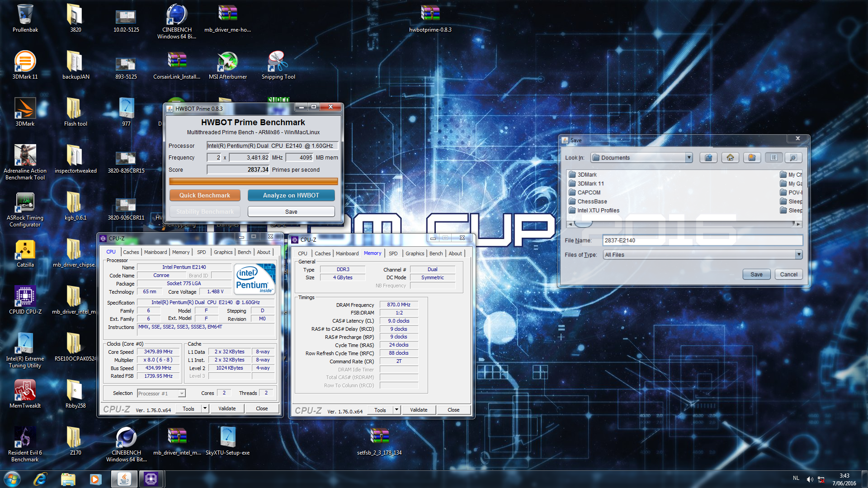Open ASRock Timing Configurator shortcut
Screen dimensions: 868x488
click(25, 209)
